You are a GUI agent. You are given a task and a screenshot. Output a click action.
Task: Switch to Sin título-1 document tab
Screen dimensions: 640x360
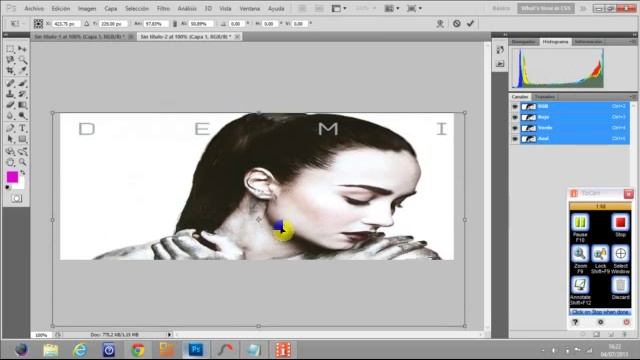pyautogui.click(x=80, y=37)
